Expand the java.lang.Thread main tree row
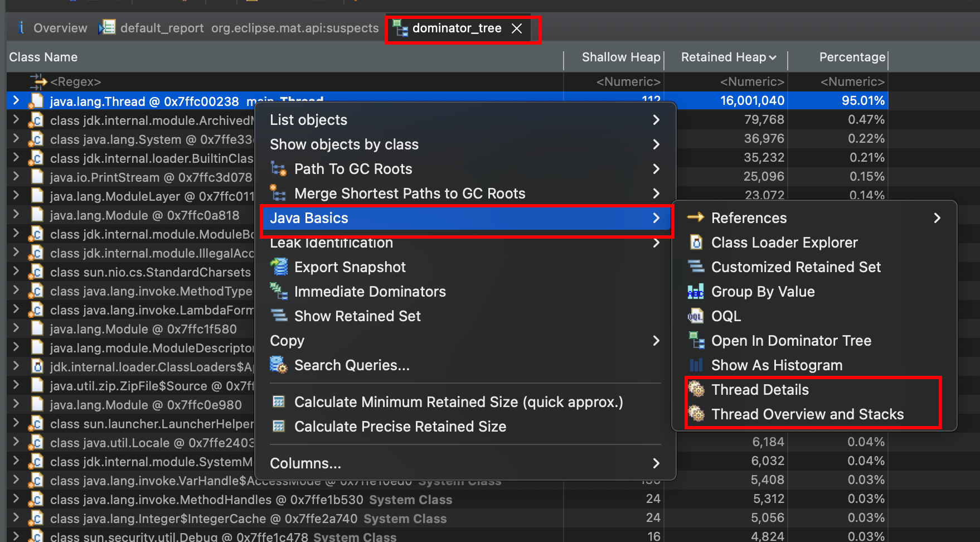Screen dimensions: 980x542 point(16,100)
